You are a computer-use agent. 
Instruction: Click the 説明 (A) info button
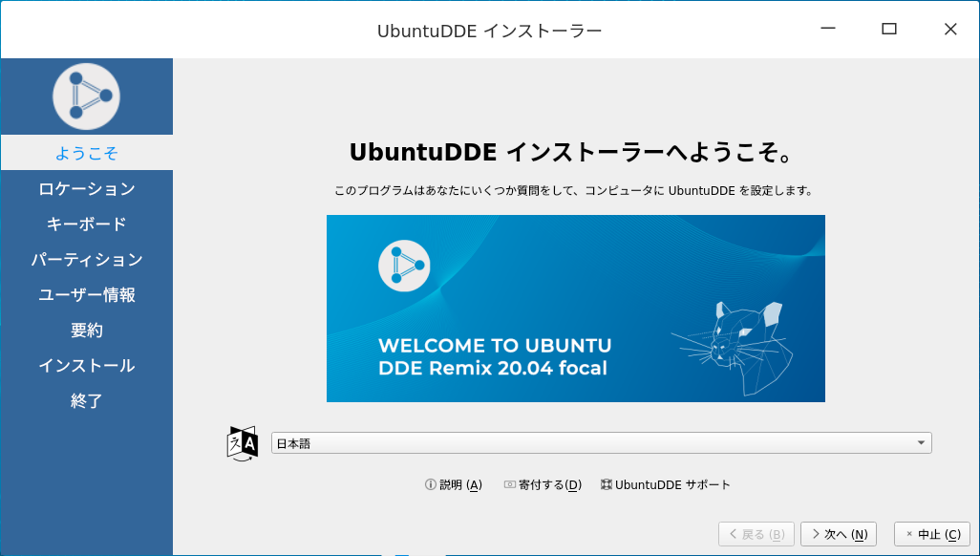point(454,484)
